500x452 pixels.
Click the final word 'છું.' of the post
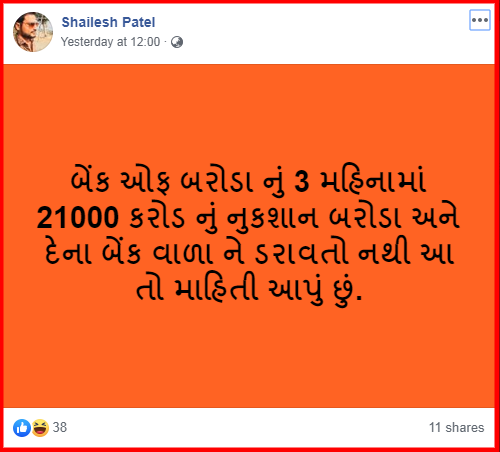[347, 289]
